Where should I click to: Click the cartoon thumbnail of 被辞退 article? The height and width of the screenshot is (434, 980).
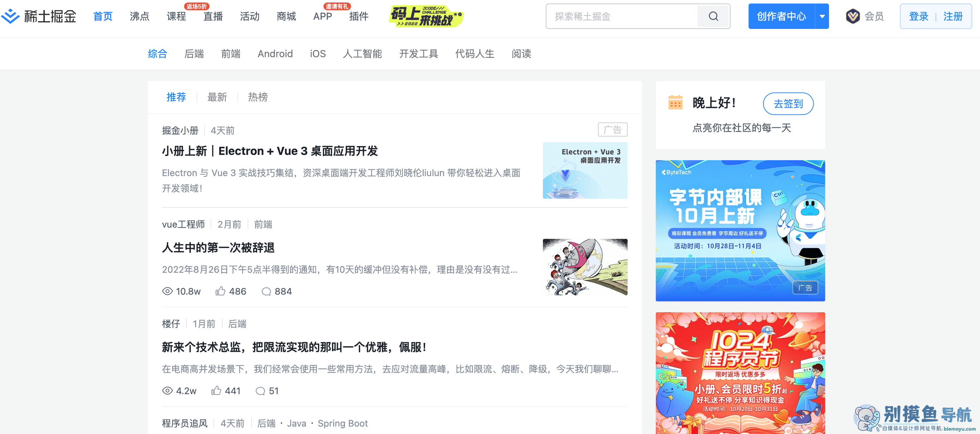pos(585,267)
